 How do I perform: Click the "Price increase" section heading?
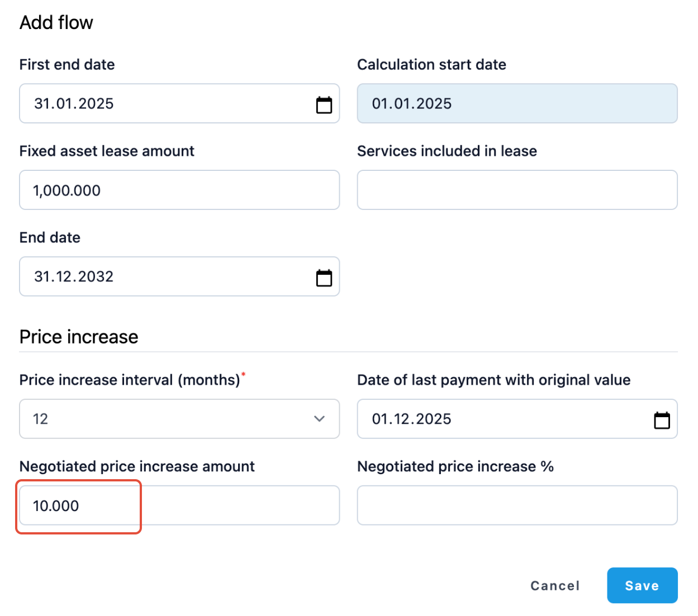(79, 337)
